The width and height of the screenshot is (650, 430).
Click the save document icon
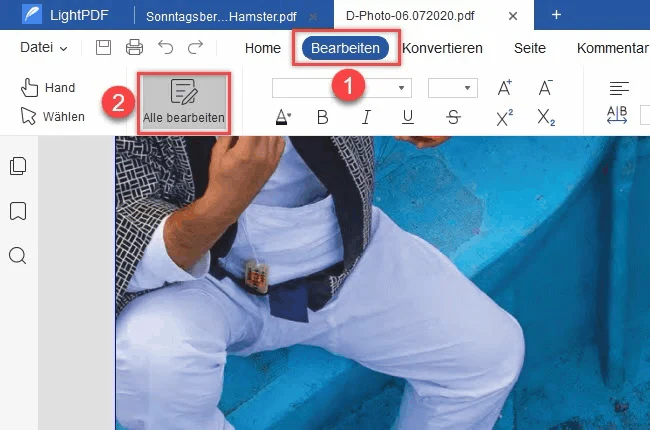pyautogui.click(x=103, y=48)
